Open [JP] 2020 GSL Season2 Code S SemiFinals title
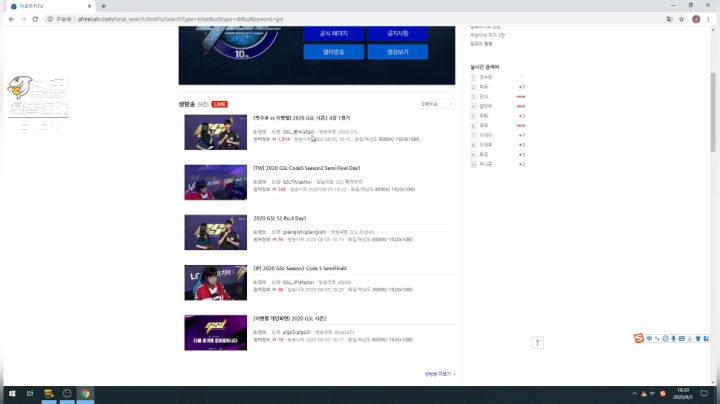The image size is (720, 404). click(x=300, y=268)
